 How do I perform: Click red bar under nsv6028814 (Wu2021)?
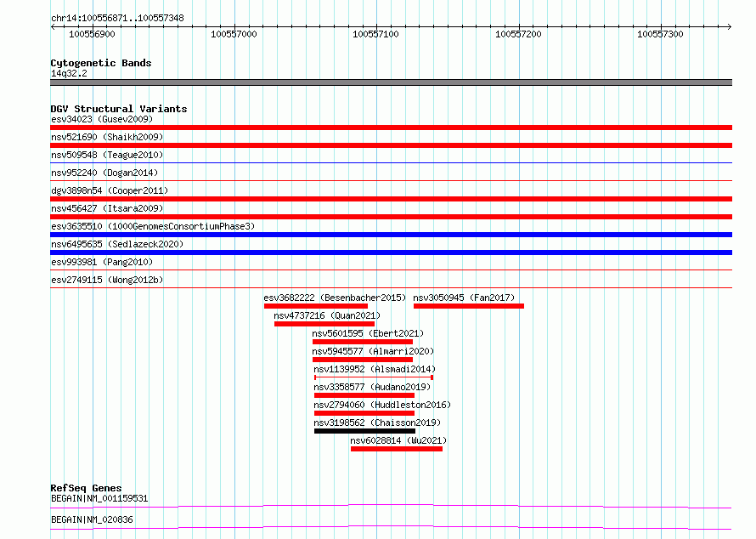(x=397, y=449)
